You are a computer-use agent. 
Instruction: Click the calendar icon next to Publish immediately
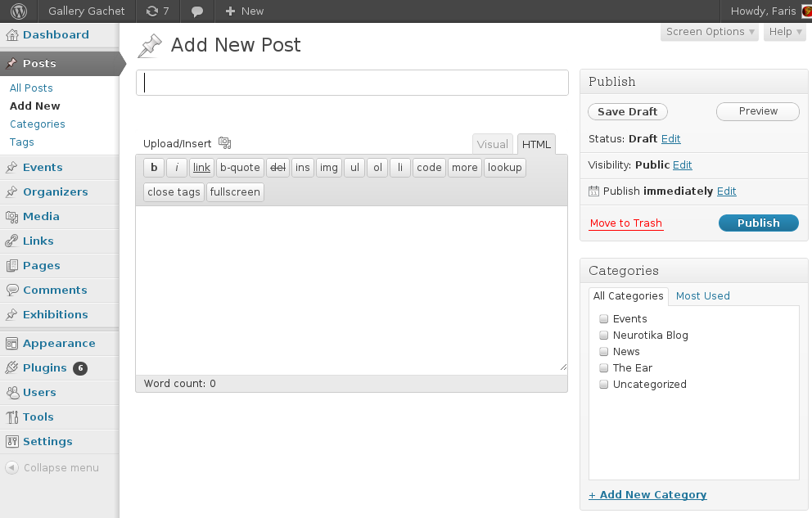pos(593,191)
